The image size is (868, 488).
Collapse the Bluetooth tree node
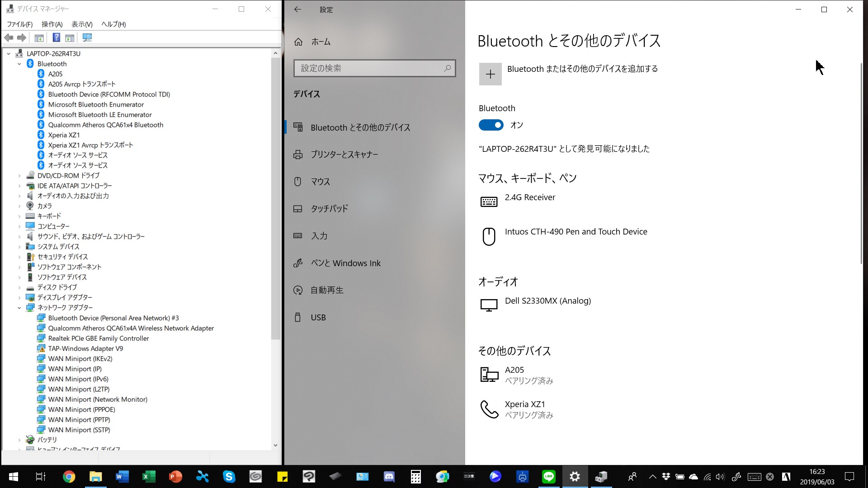click(x=19, y=64)
